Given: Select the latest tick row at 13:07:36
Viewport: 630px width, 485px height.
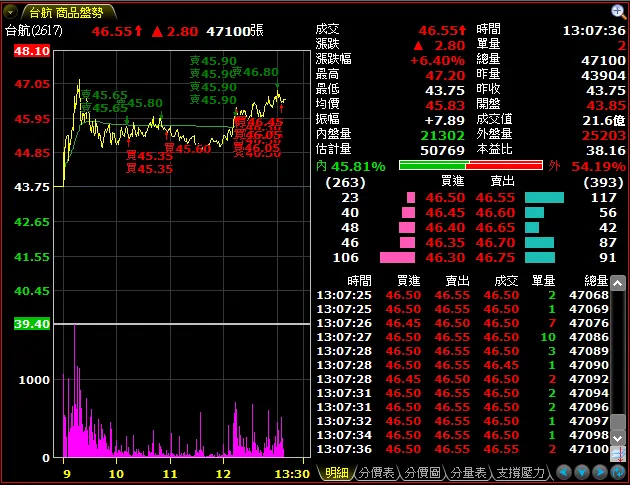Looking at the screenshot, I should click(462, 449).
